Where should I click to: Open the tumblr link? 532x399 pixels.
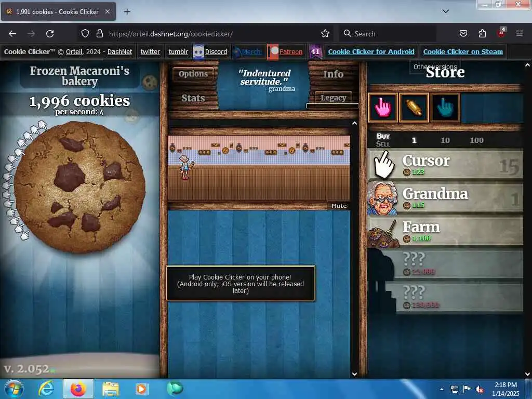coord(178,52)
